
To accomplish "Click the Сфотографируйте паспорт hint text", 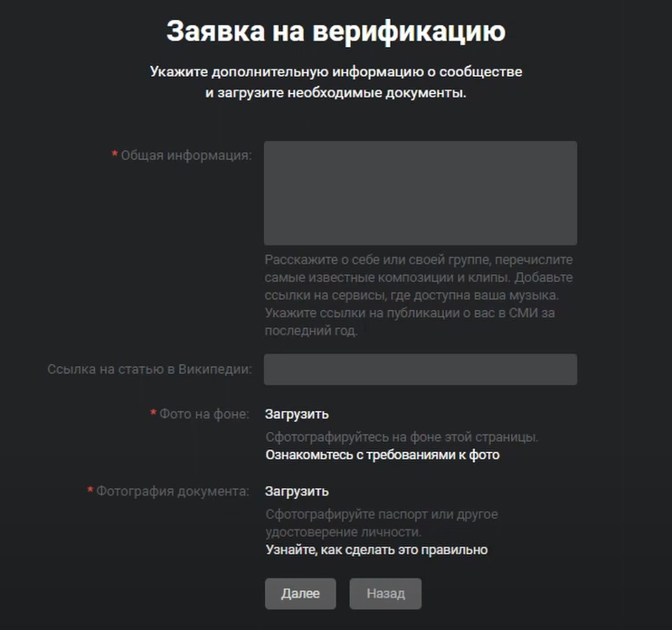I will [x=382, y=523].
